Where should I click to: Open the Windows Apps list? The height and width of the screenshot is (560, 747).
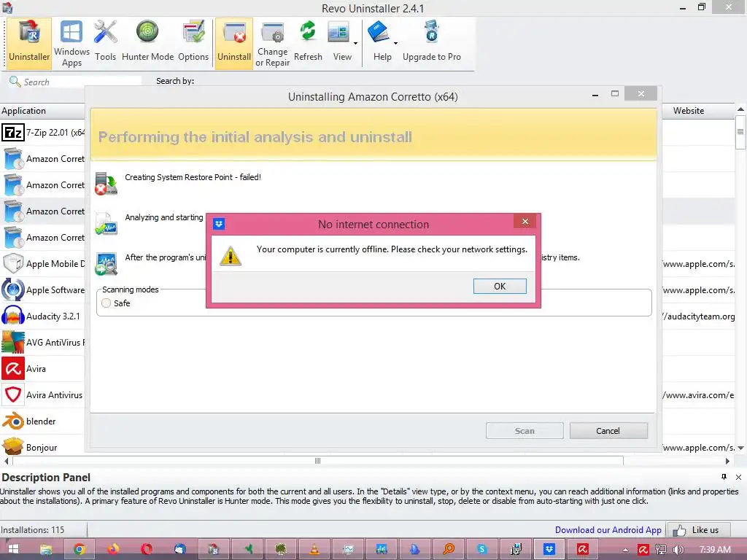click(71, 43)
